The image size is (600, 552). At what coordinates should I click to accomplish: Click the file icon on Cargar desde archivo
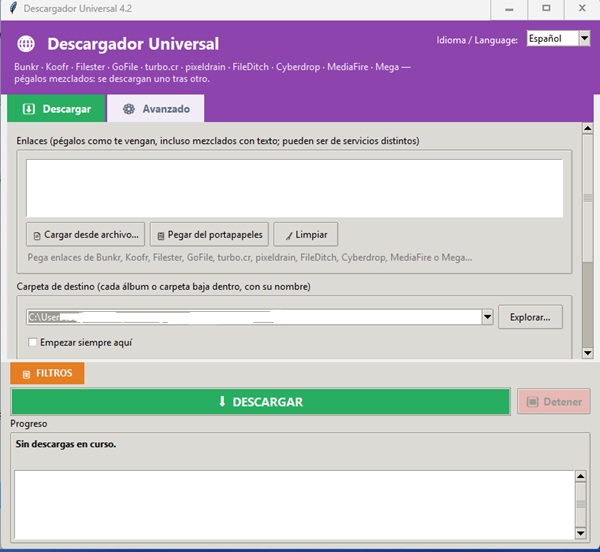[x=37, y=236]
